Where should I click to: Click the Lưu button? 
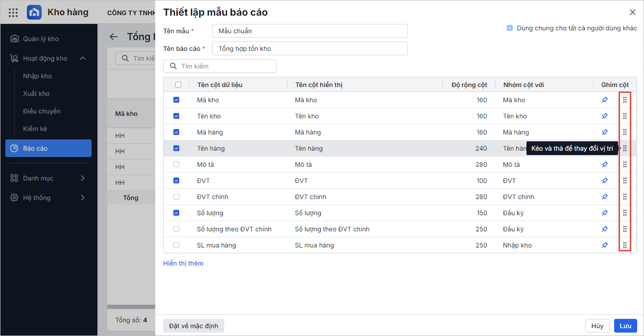[625, 326]
